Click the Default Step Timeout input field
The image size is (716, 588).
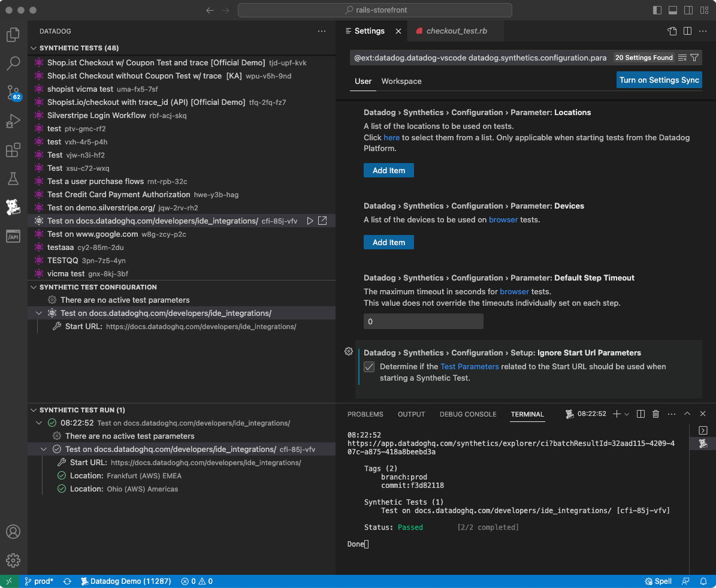[423, 322]
